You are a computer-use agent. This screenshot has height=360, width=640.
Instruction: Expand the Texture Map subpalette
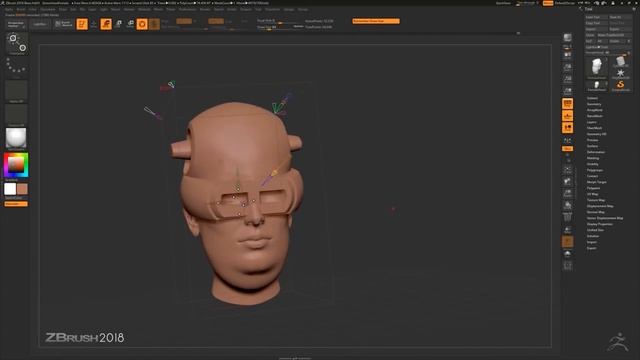(x=596, y=200)
